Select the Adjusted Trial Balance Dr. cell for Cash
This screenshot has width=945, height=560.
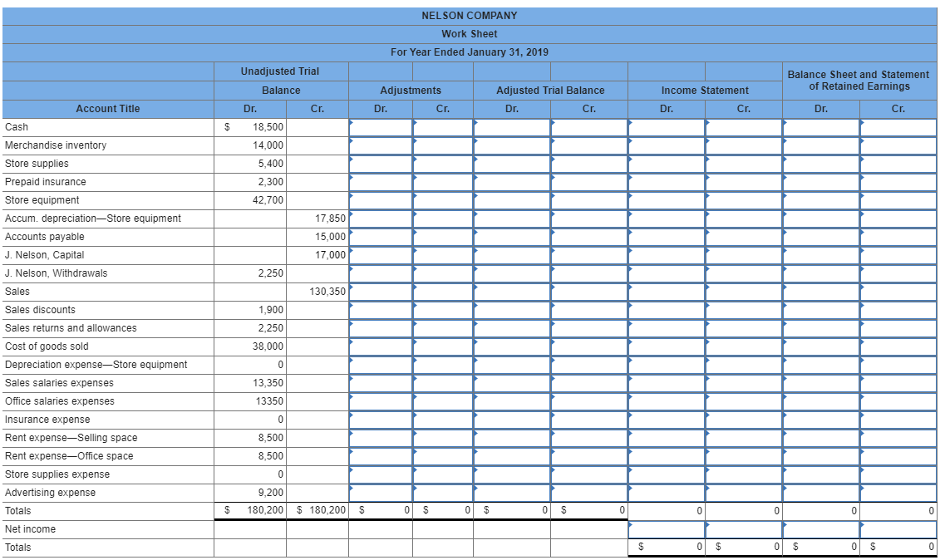click(x=512, y=127)
